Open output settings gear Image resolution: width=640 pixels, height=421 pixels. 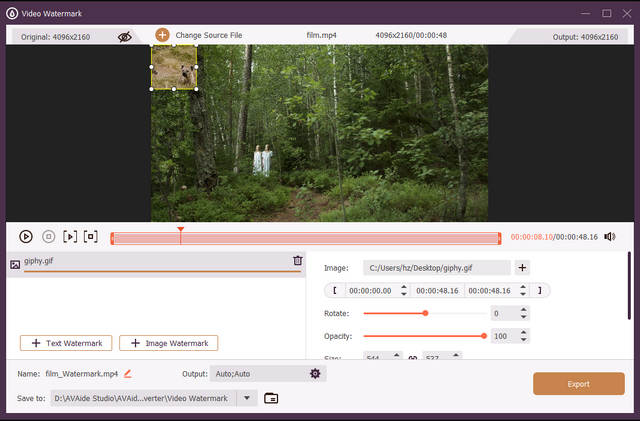(315, 374)
